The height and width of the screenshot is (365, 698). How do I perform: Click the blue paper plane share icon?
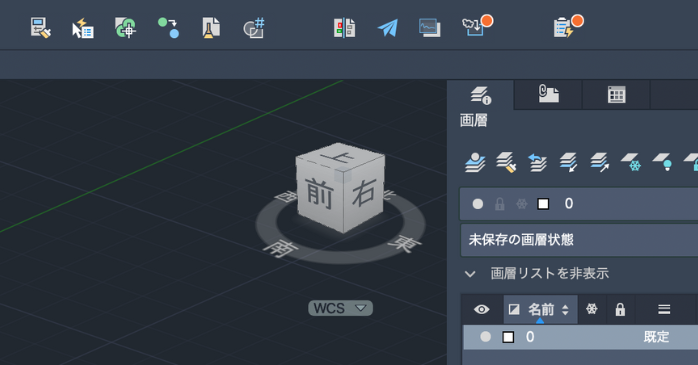(x=387, y=28)
